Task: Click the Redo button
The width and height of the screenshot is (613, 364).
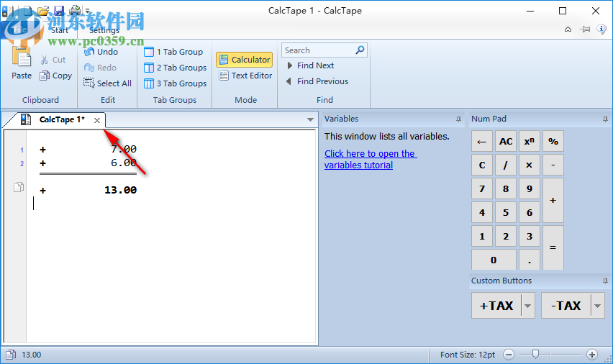Action: [100, 68]
